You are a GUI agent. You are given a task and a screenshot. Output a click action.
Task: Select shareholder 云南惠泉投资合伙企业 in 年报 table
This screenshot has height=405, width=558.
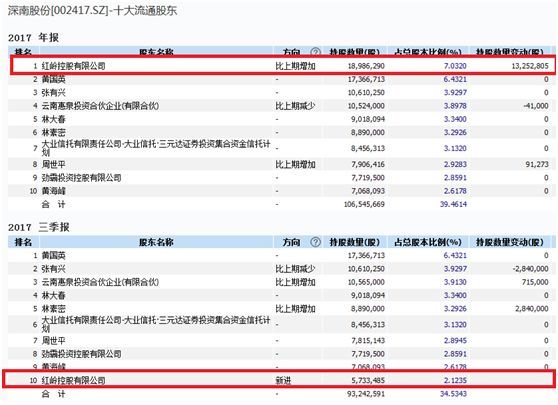click(x=100, y=106)
